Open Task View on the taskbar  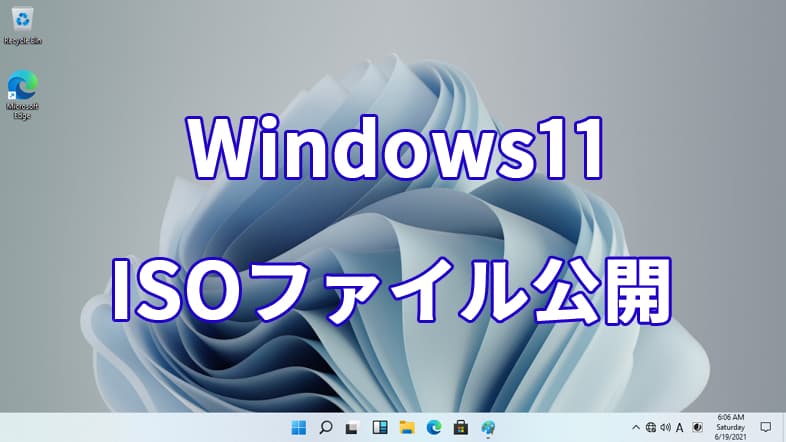point(352,428)
